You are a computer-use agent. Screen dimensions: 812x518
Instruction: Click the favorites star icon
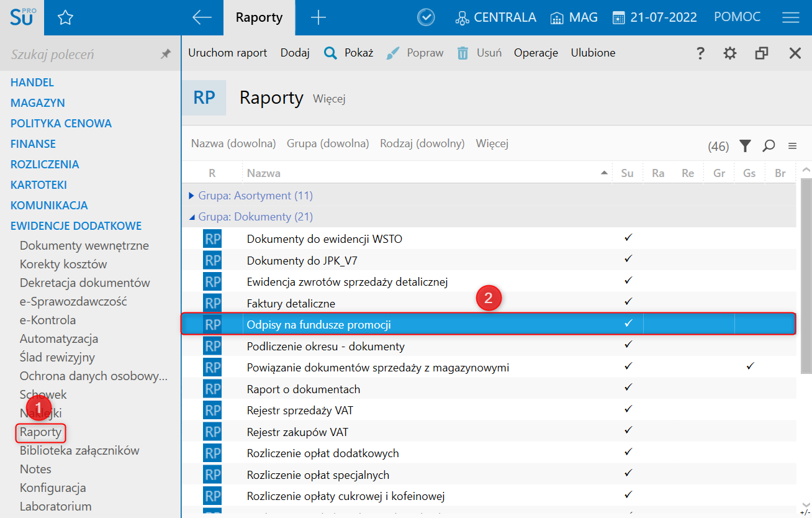tap(65, 18)
